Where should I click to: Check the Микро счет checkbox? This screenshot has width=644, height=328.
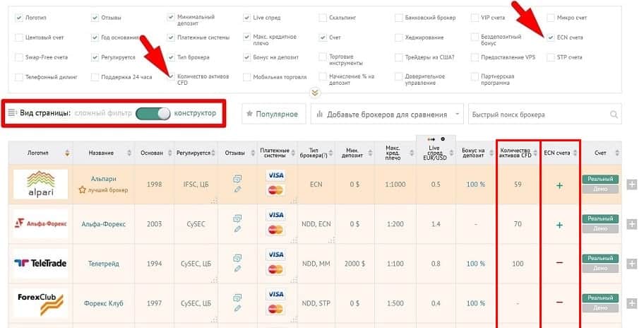click(x=550, y=18)
